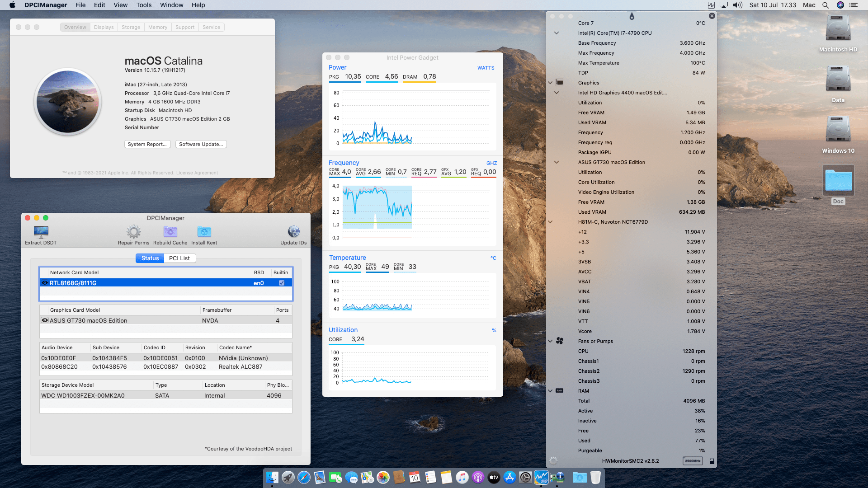Click °C unit toggle in Temperature section

(493, 258)
